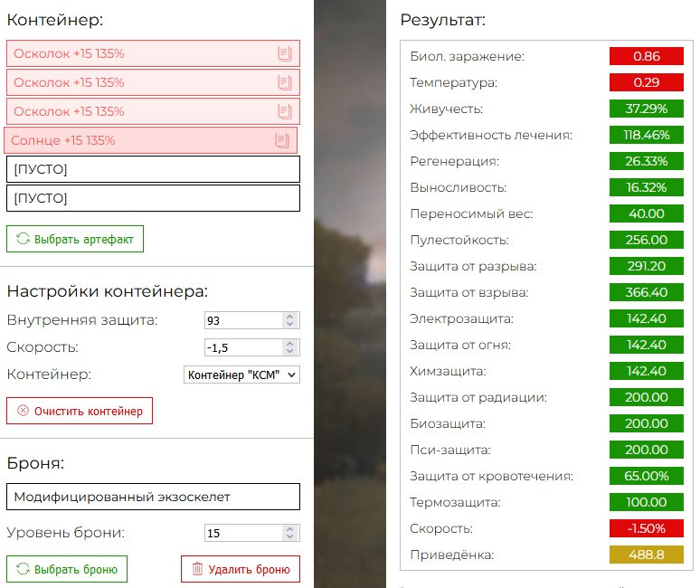Click the Удалить броню button
The width and height of the screenshot is (700, 588).
pyautogui.click(x=241, y=569)
